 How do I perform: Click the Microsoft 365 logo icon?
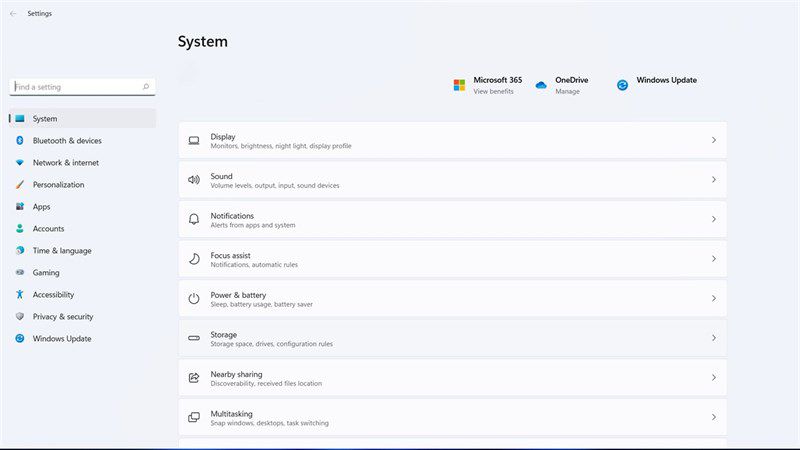(x=459, y=85)
